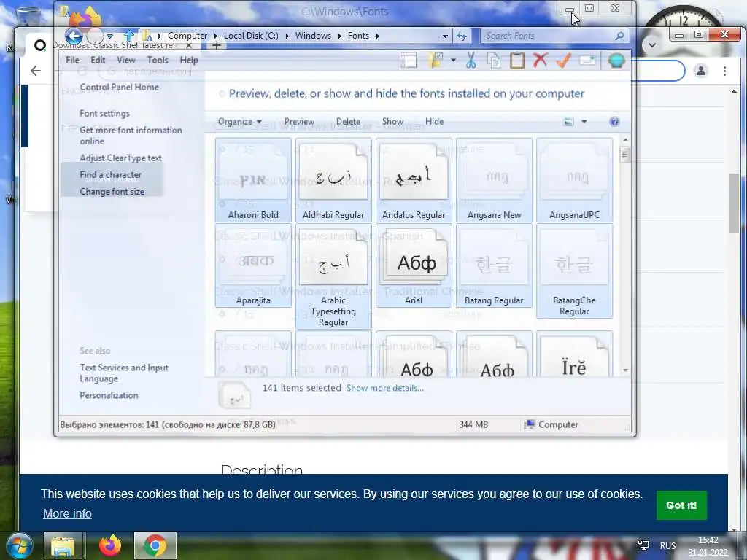Image resolution: width=747 pixels, height=560 pixels.
Task: Open the Edit menu
Action: coord(98,60)
